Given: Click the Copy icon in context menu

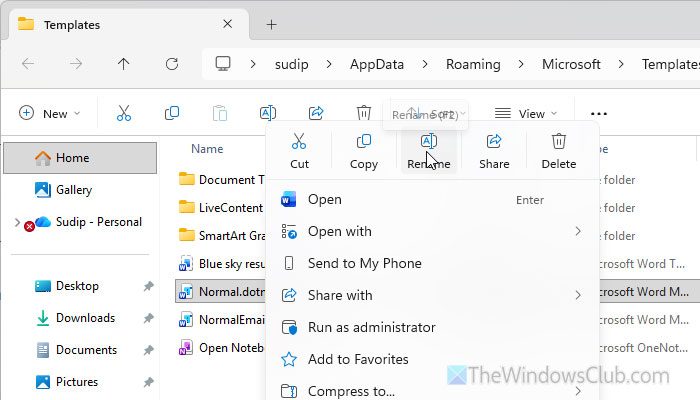Looking at the screenshot, I should 364,142.
